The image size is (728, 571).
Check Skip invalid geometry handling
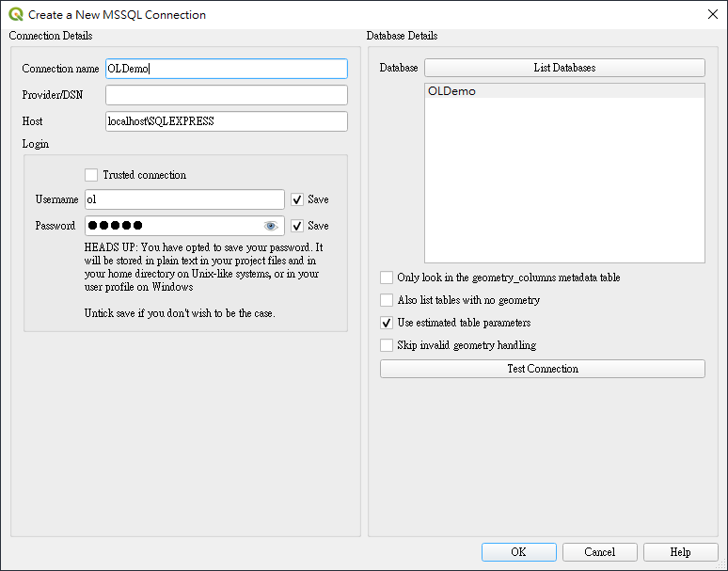click(x=387, y=345)
